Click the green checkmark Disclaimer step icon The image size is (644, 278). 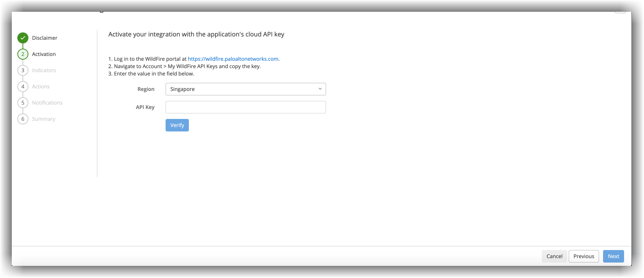pyautogui.click(x=23, y=38)
